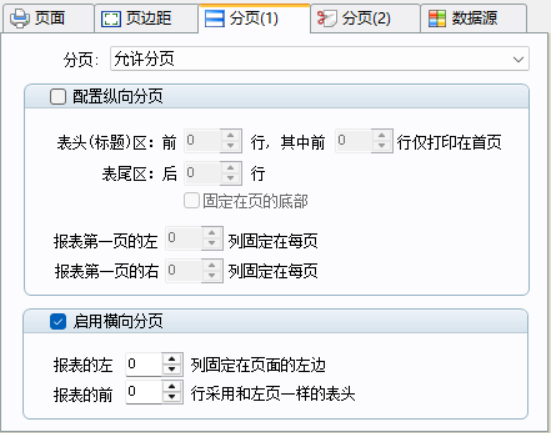Enable the 配置纵向分页 checkbox
Viewport: 551px width, 433px height.
point(58,96)
